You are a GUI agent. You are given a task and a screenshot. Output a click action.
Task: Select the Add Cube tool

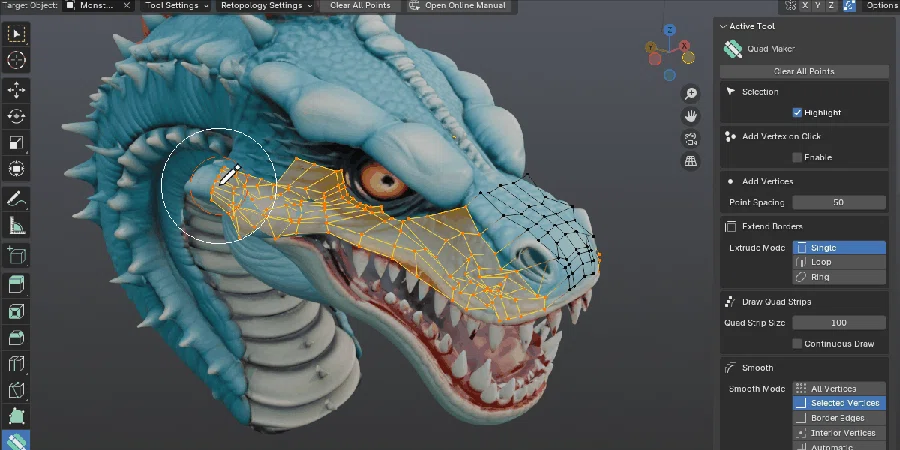(x=16, y=256)
